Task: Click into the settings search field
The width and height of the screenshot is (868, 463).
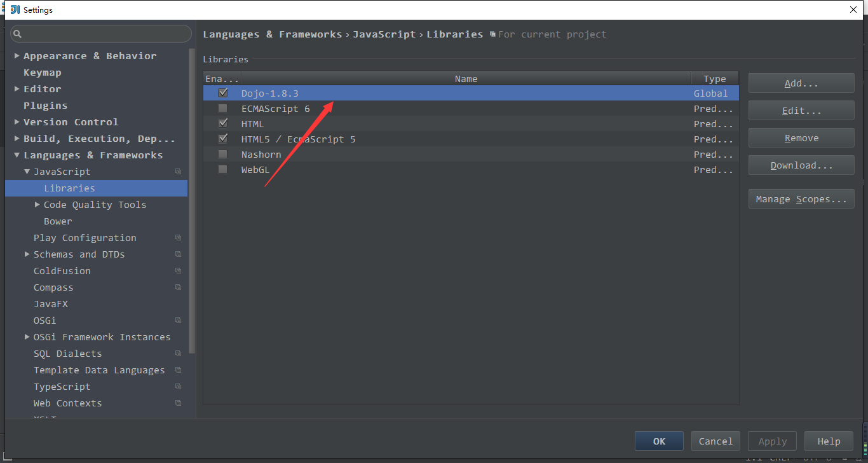Action: pyautogui.click(x=102, y=34)
